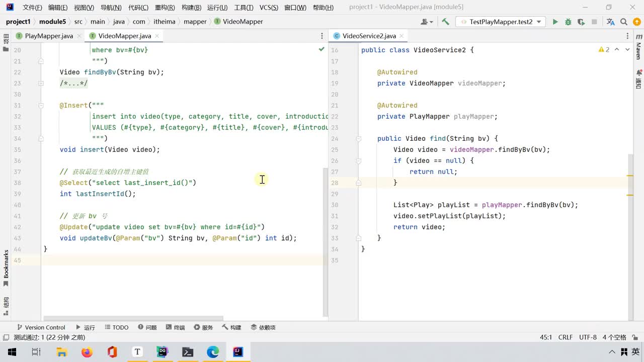Close the VideoService2.java tab
Image resolution: width=644 pixels, height=362 pixels.
point(401,36)
